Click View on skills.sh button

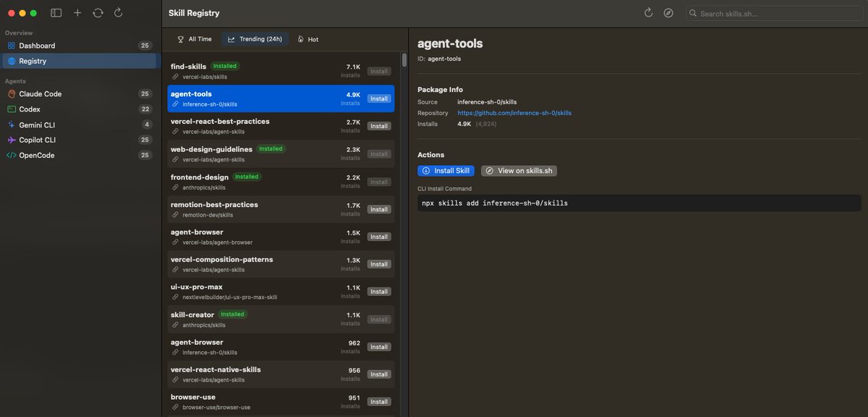519,171
